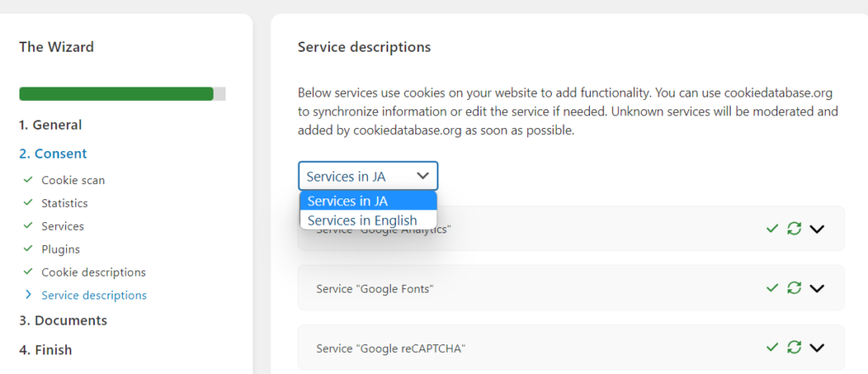Screen dimensions: 868x374
Task: Click green checkmark on Google reCAPTCHA row
Action: pos(772,347)
